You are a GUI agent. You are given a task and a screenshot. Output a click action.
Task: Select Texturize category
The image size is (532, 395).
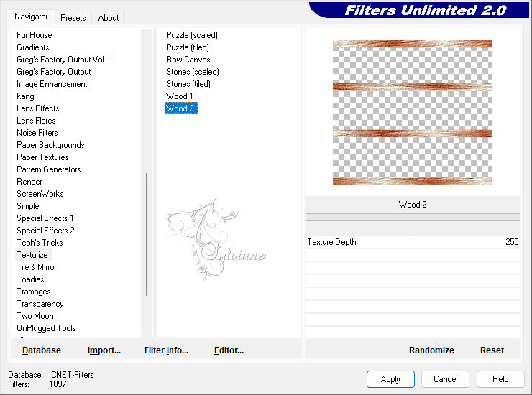(32, 255)
